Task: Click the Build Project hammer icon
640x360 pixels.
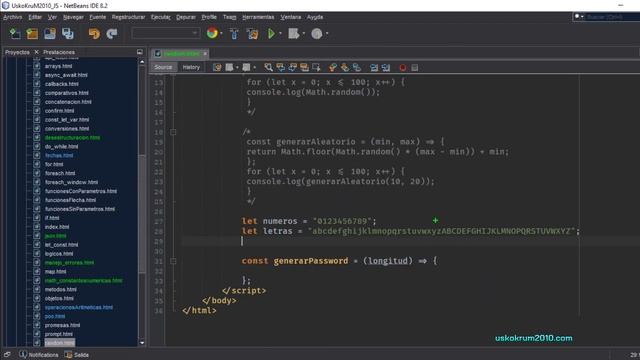Action: [x=234, y=33]
